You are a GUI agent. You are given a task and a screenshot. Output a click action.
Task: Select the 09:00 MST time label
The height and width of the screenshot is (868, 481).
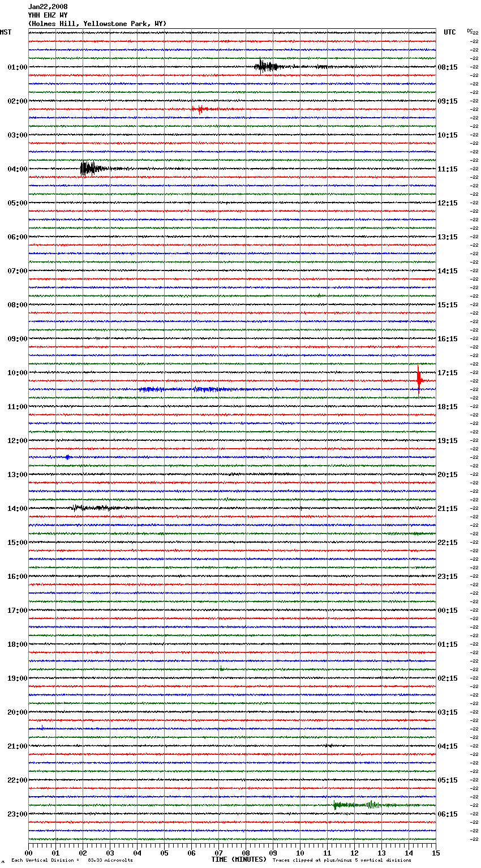[x=18, y=339]
